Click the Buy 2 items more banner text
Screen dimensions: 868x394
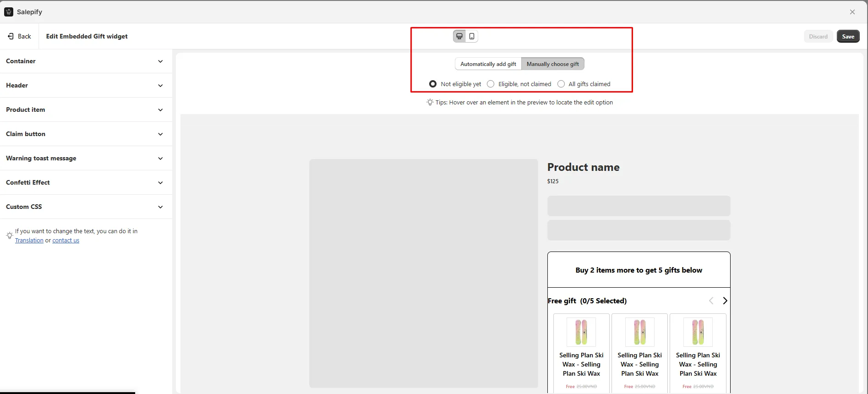click(x=639, y=270)
